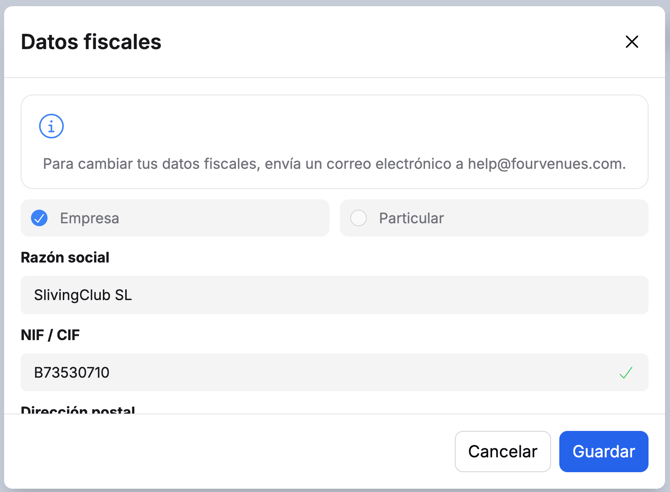Click the NIF / CIF input field
The height and width of the screenshot is (492, 670).
click(335, 372)
